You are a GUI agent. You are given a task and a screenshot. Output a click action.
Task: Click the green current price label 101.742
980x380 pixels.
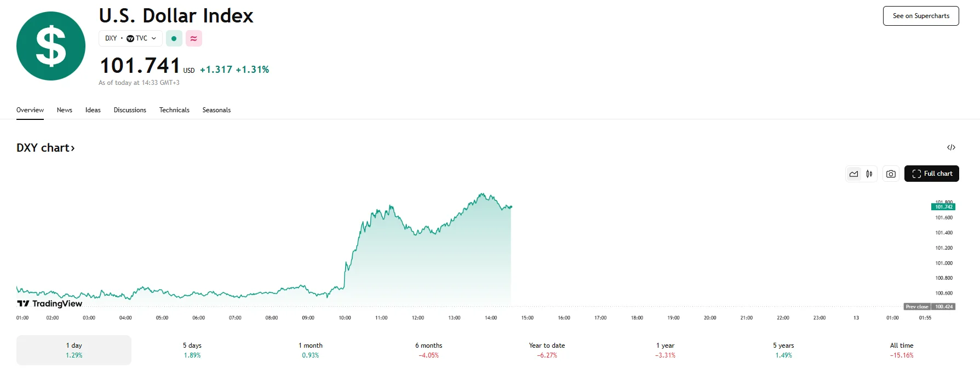tap(943, 207)
